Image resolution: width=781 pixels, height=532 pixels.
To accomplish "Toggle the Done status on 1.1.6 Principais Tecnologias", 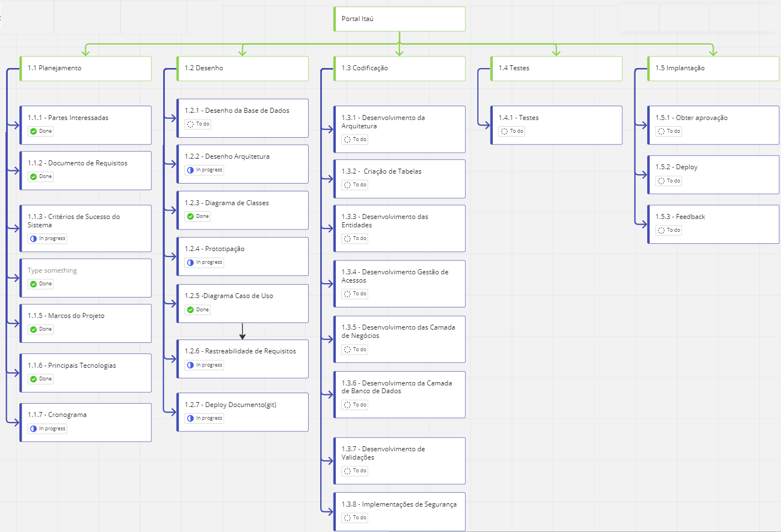I will click(x=40, y=379).
